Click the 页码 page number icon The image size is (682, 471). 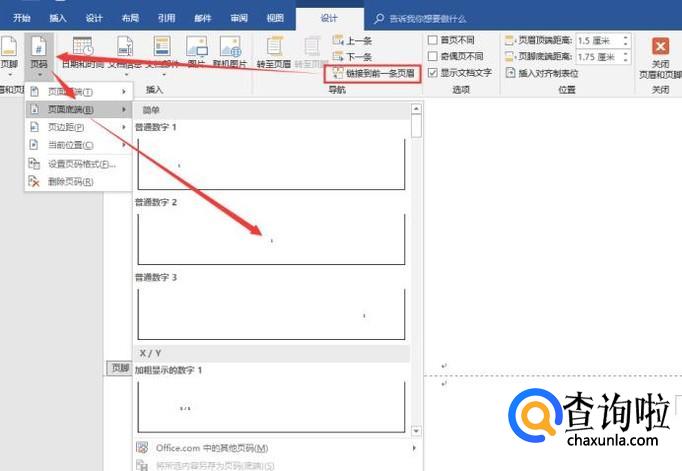(x=39, y=46)
